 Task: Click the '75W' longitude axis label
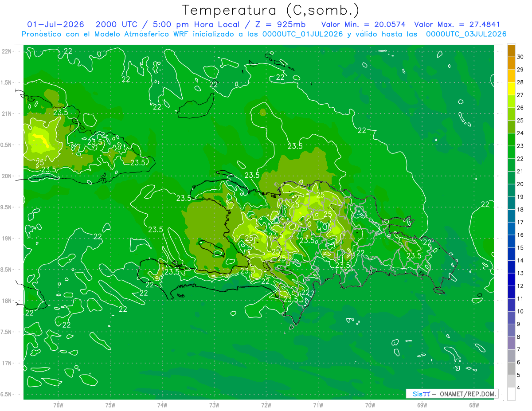(x=110, y=405)
